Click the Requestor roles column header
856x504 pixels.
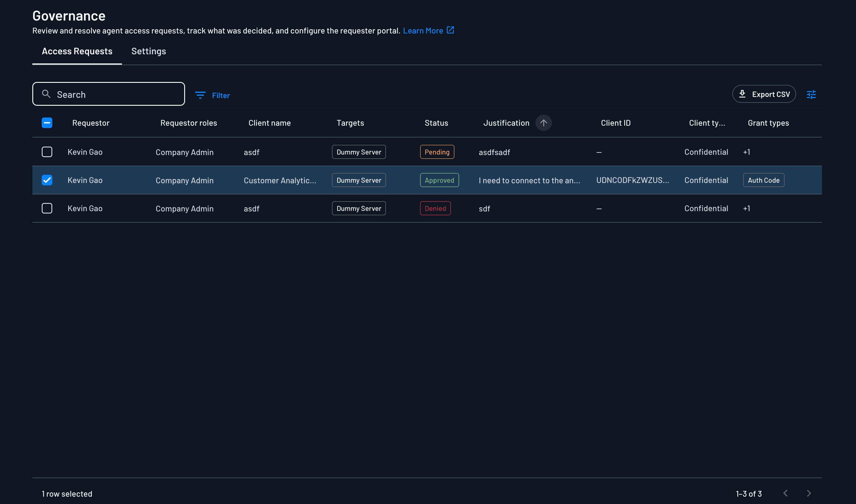click(189, 123)
